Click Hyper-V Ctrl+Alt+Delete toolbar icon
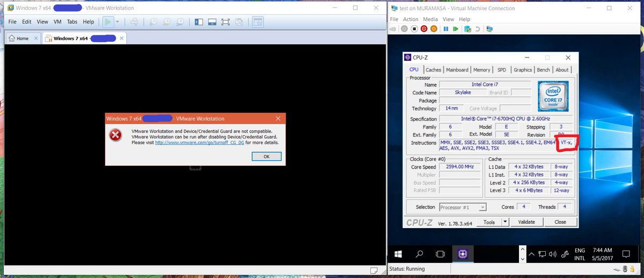The height and width of the screenshot is (278, 644). tap(393, 29)
